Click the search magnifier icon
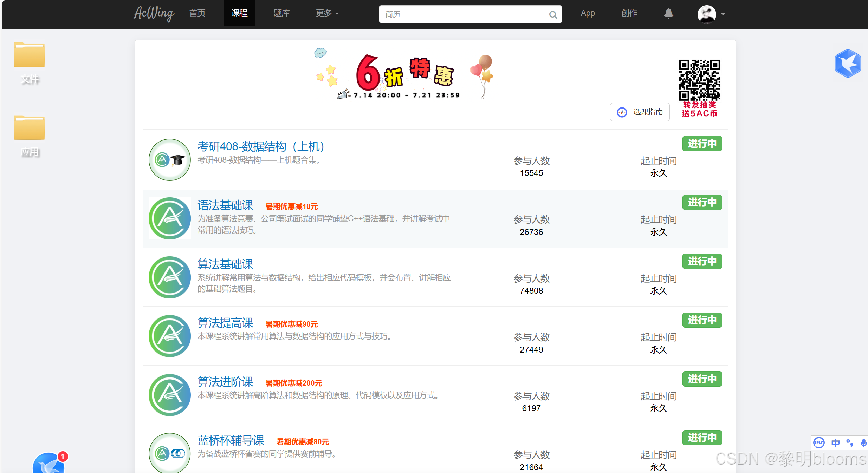868x473 pixels. tap(553, 15)
